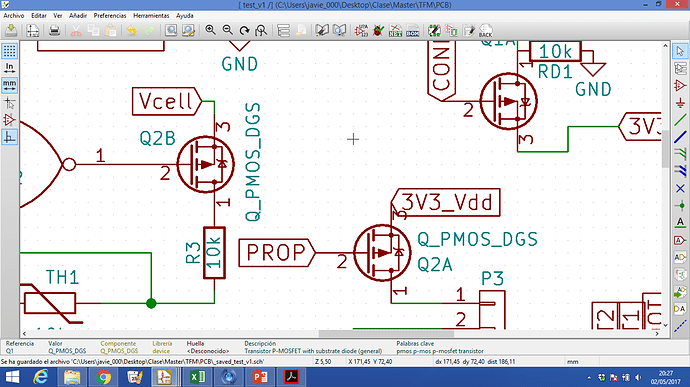690x387 pixels.
Task: Open Bill of Materials (BOM) icon
Action: pyautogui.click(x=412, y=30)
